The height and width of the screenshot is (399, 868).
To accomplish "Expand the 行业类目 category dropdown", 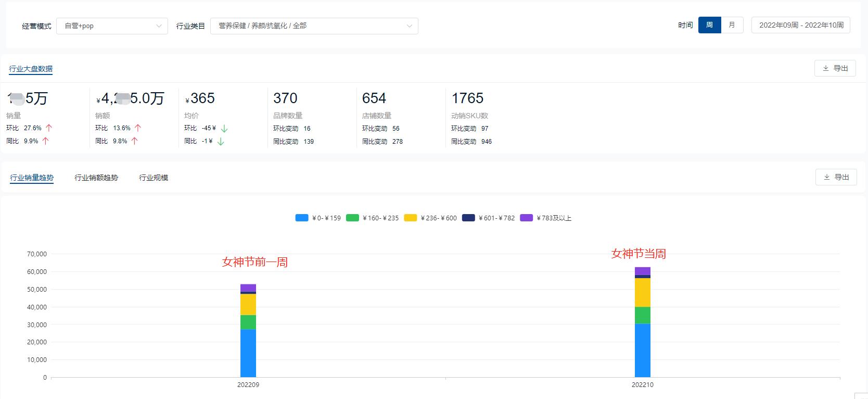I will [x=314, y=26].
